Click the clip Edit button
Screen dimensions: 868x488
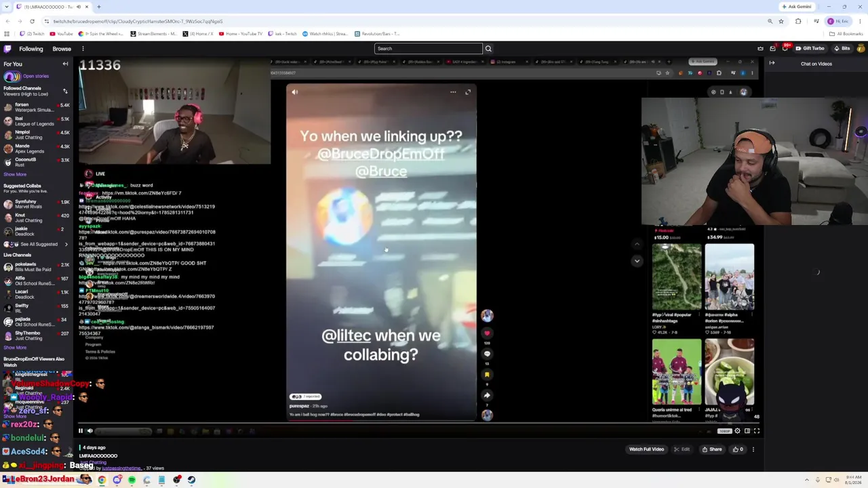pyautogui.click(x=682, y=449)
